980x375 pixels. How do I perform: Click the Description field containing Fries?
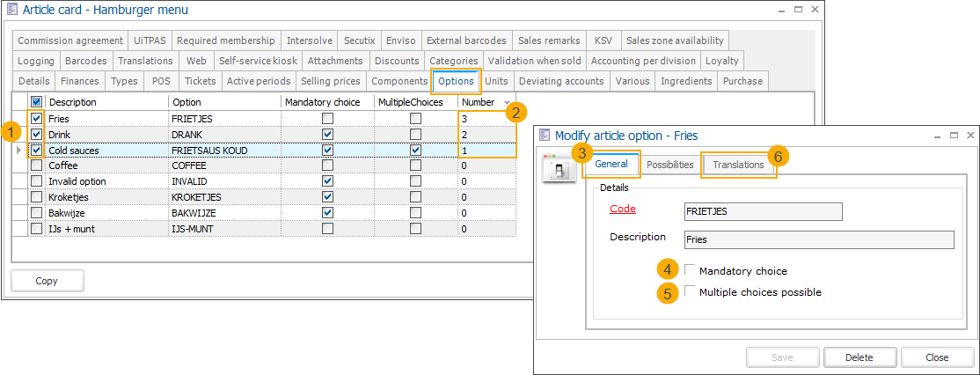(819, 239)
